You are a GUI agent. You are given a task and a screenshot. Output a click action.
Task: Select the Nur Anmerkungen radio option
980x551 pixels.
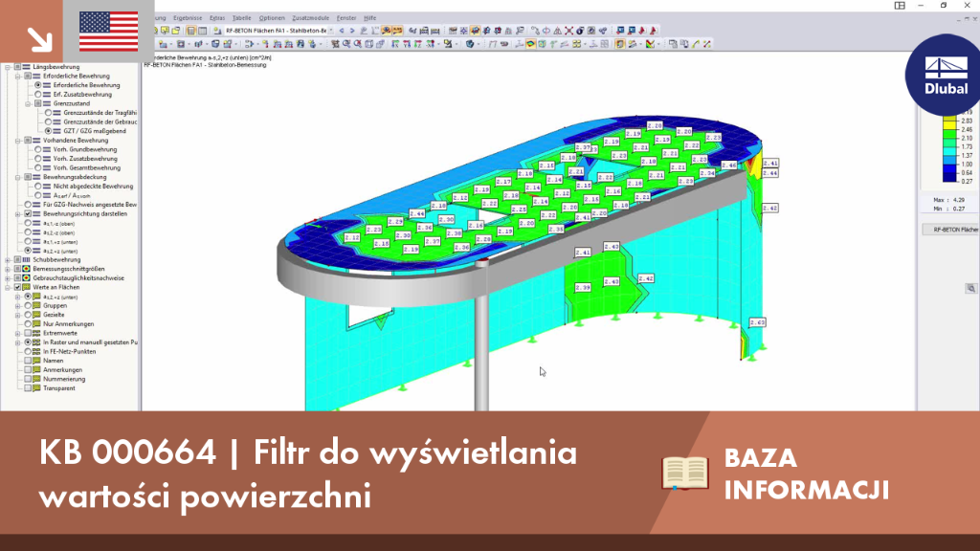click(28, 323)
